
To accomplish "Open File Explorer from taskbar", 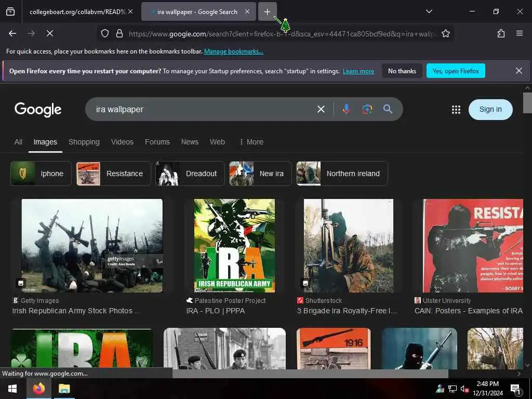I will pos(64,389).
